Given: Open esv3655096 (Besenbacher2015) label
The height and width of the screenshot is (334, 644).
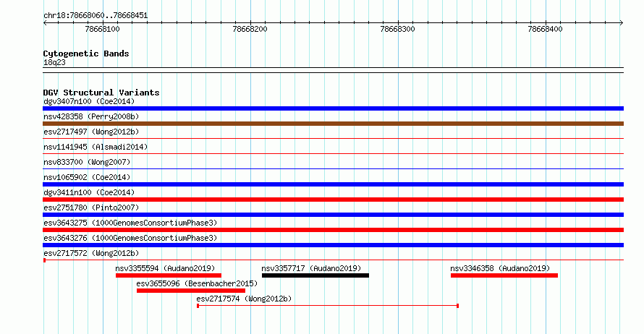Looking at the screenshot, I should (197, 283).
